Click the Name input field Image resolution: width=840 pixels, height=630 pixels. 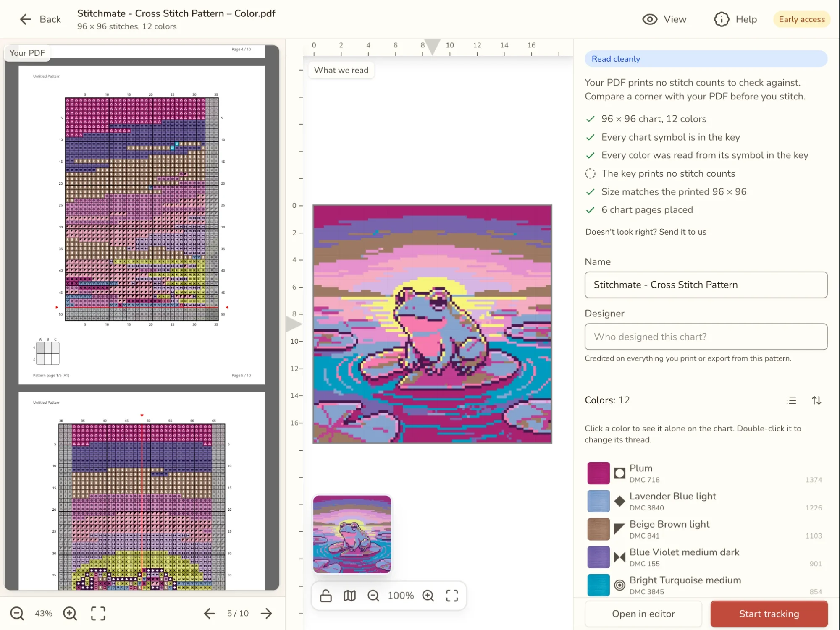click(706, 285)
